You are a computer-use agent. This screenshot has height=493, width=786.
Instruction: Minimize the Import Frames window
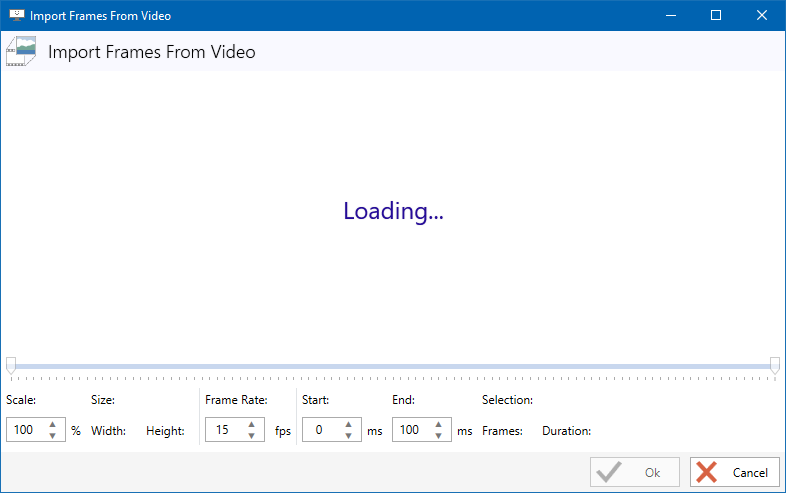(x=670, y=16)
